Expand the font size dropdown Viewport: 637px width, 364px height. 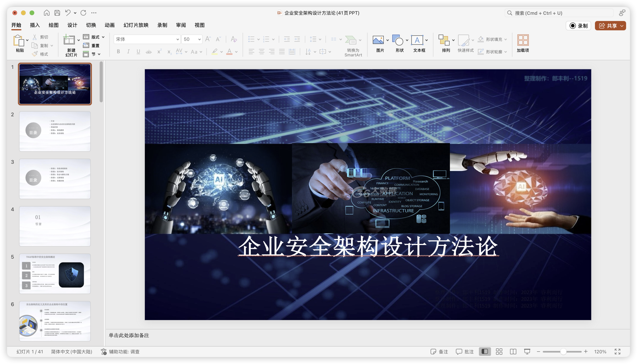(199, 39)
